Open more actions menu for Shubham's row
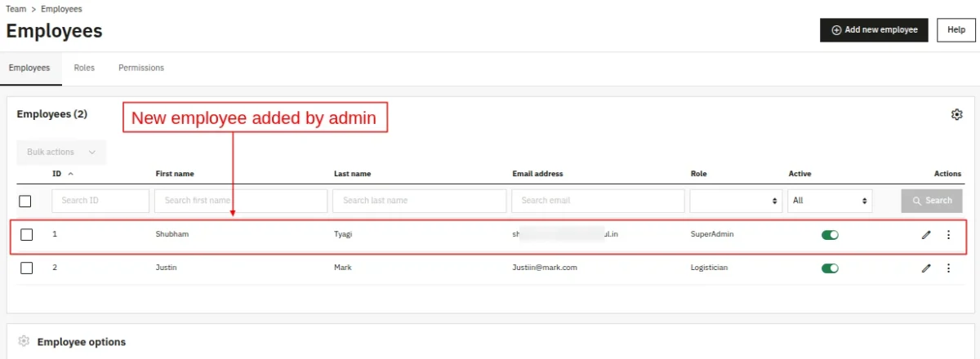Image resolution: width=980 pixels, height=359 pixels. [x=948, y=235]
